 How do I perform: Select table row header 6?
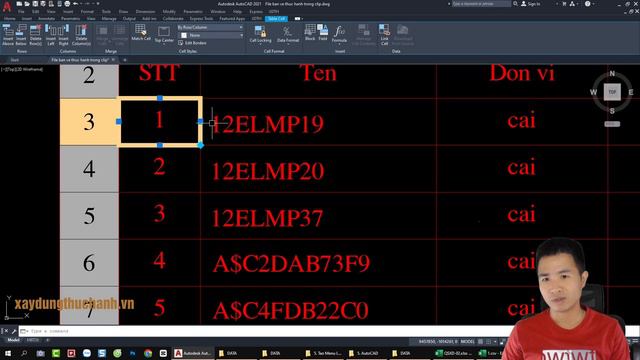[x=89, y=263]
